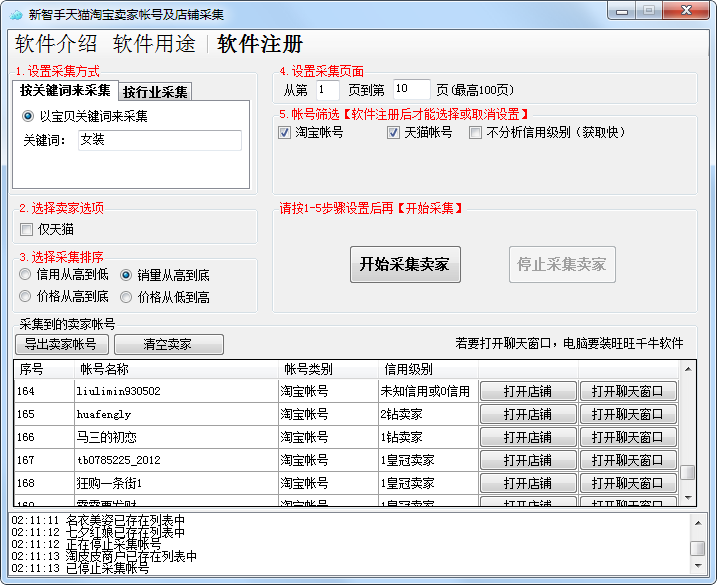The width and height of the screenshot is (717, 585).
Task: Enable the 仅天猫 checkbox
Action: pyautogui.click(x=27, y=230)
